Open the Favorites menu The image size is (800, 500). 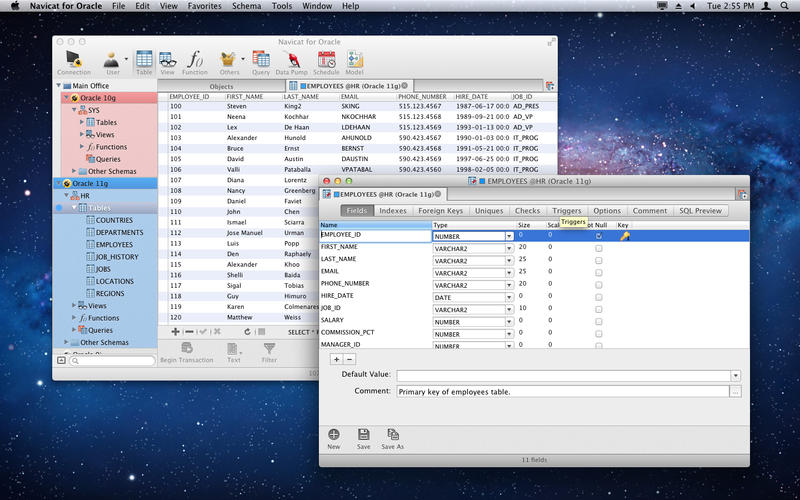pos(205,6)
